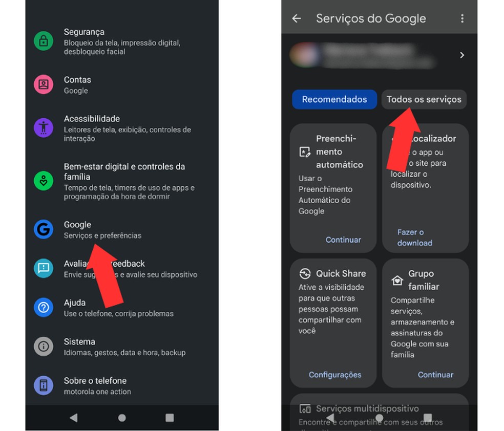Tap the Quick Share card title
504x431 pixels.
pyautogui.click(x=341, y=274)
